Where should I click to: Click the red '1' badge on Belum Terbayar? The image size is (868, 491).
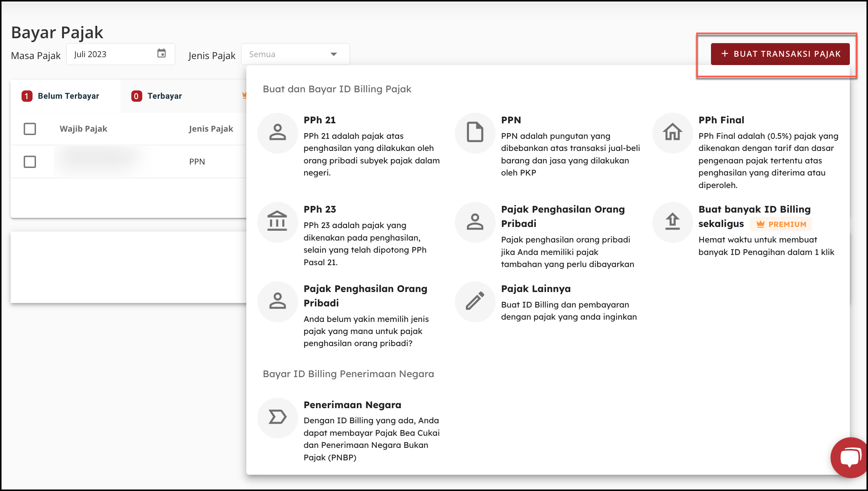point(27,96)
